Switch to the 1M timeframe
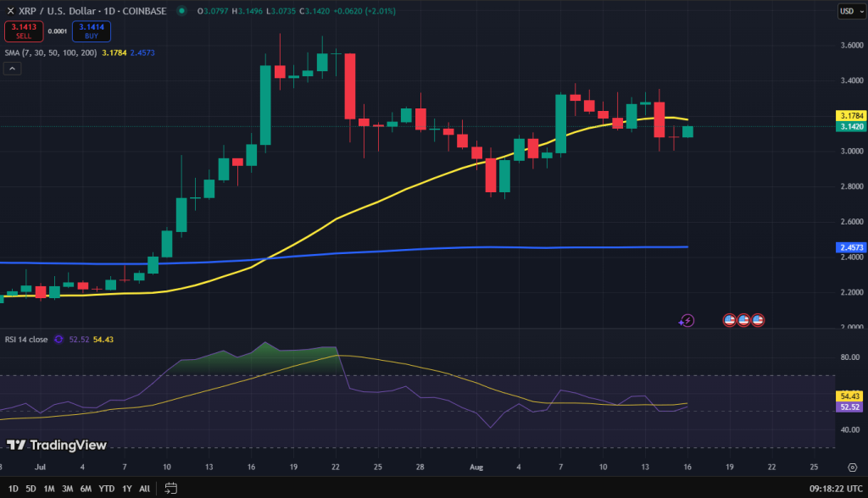 (49, 489)
